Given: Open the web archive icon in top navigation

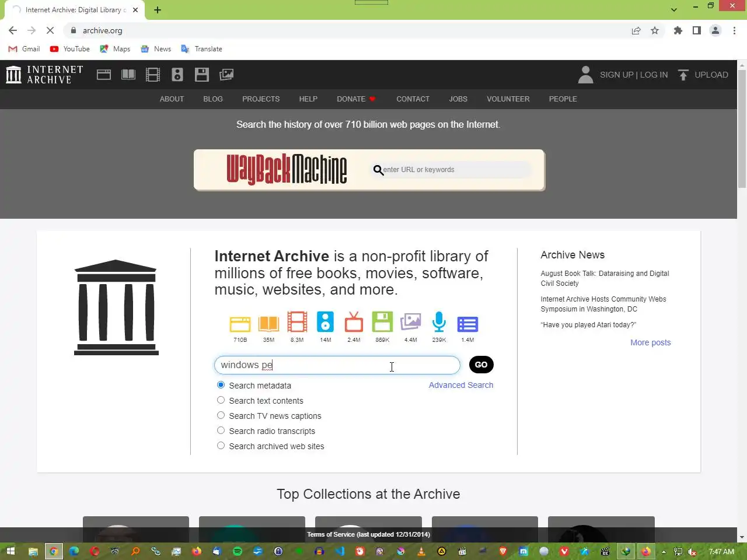Looking at the screenshot, I should 104,75.
